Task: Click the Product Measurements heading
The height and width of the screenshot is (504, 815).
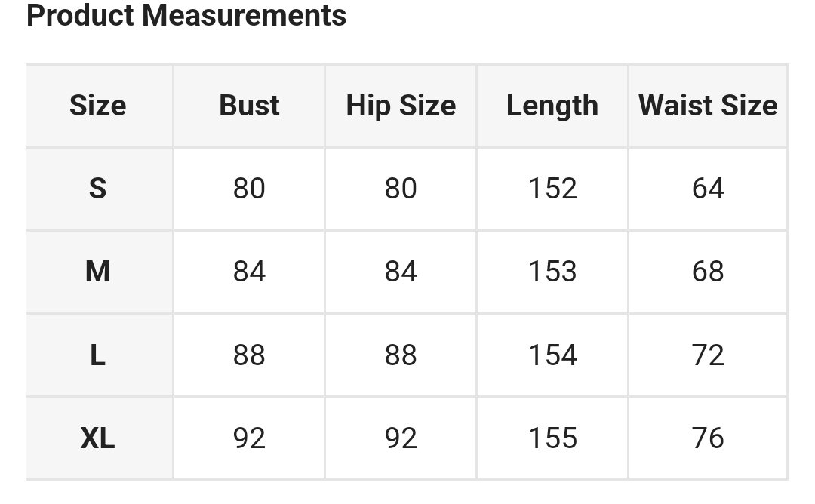Action: pos(186,15)
